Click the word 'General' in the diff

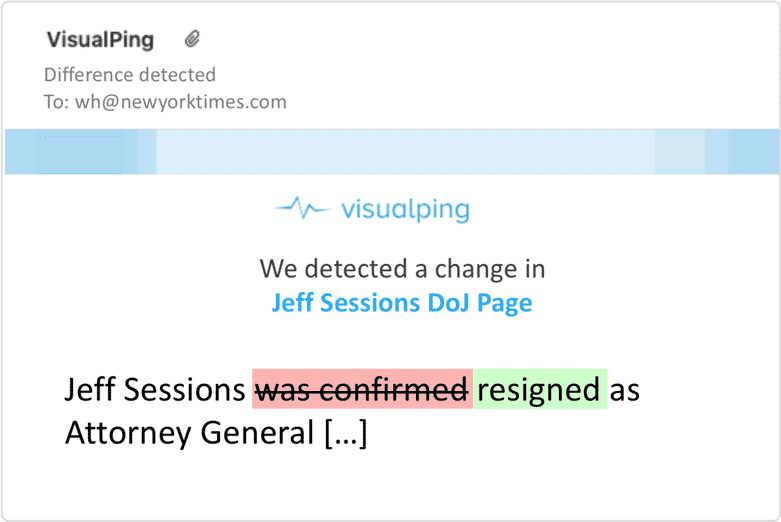pos(258,433)
